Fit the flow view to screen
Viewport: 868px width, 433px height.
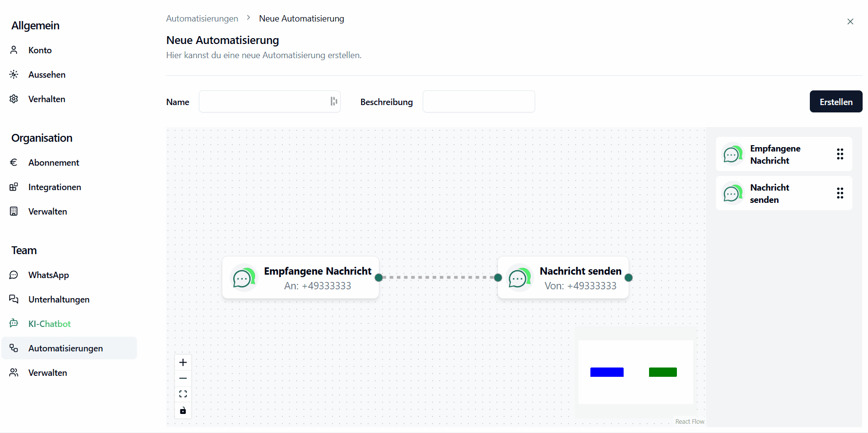coord(183,394)
